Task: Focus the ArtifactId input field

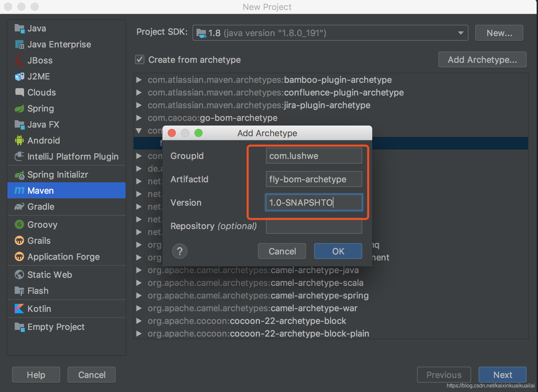Action: pyautogui.click(x=314, y=179)
